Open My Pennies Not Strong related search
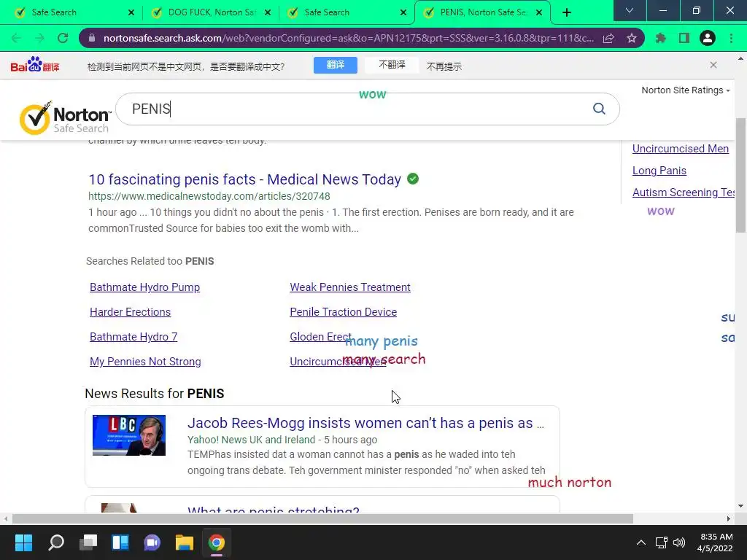The width and height of the screenshot is (747, 560). [145, 362]
